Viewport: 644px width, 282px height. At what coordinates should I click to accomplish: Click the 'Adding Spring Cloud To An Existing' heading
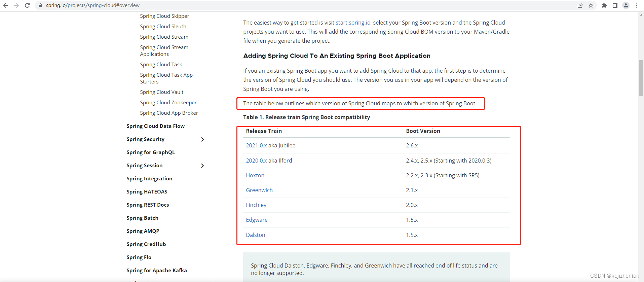click(x=337, y=56)
